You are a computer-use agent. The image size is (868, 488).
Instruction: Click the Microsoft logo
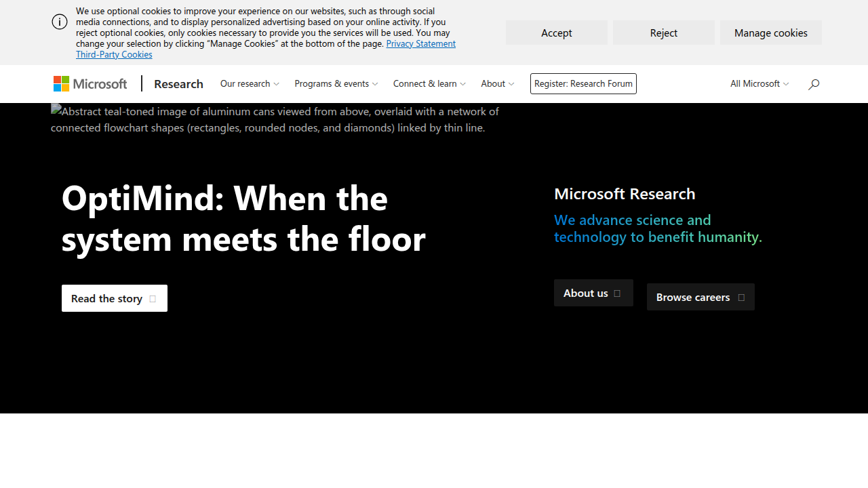tap(90, 83)
